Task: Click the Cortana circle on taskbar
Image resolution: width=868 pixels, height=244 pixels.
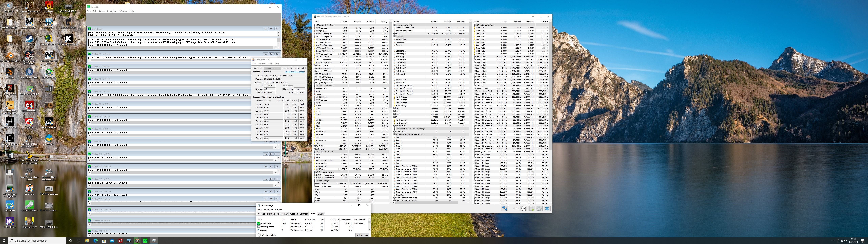Action: [x=70, y=241]
